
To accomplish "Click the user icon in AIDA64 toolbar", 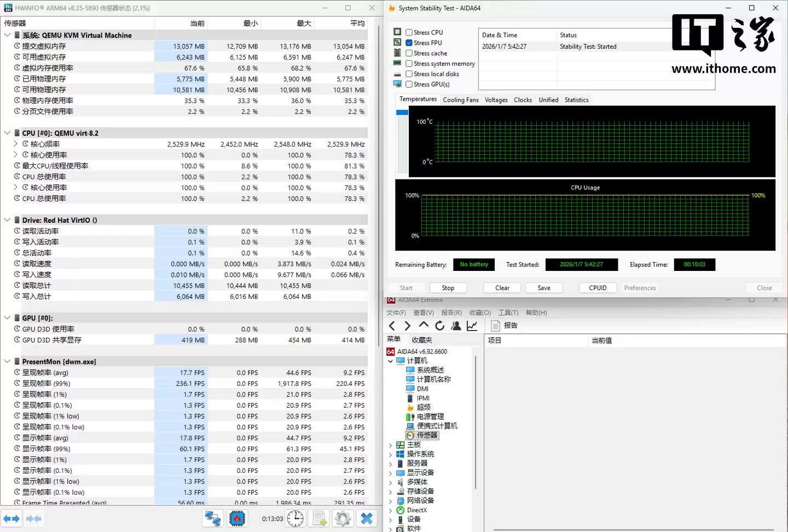I will click(x=456, y=326).
